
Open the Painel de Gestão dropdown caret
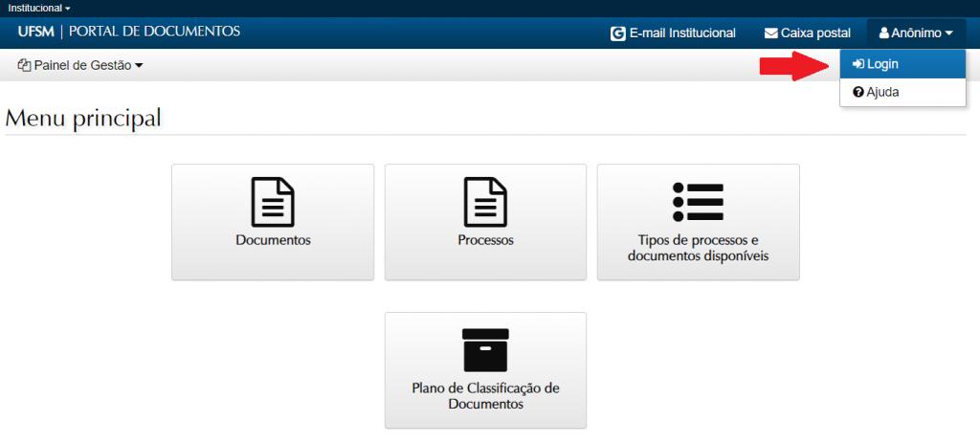[x=139, y=66]
